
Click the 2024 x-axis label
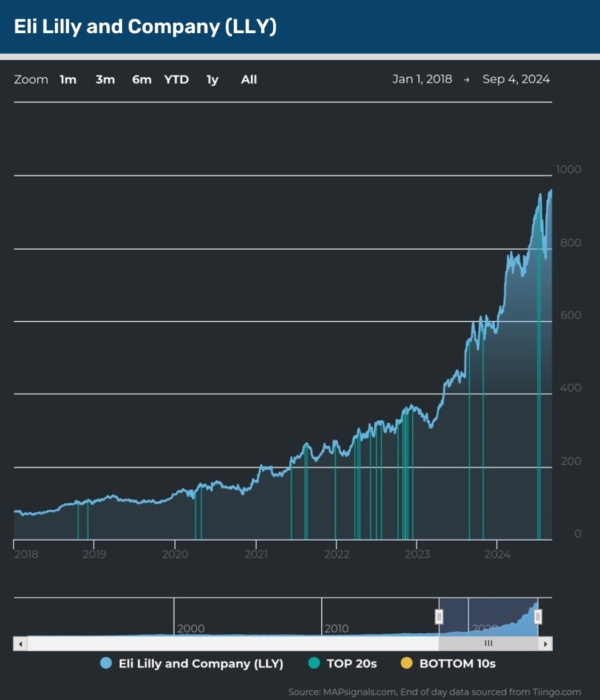(x=497, y=554)
